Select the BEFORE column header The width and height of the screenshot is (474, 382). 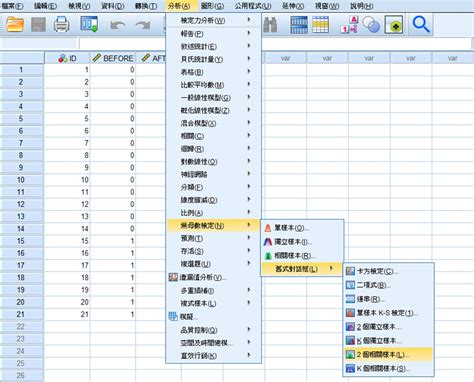(113, 58)
